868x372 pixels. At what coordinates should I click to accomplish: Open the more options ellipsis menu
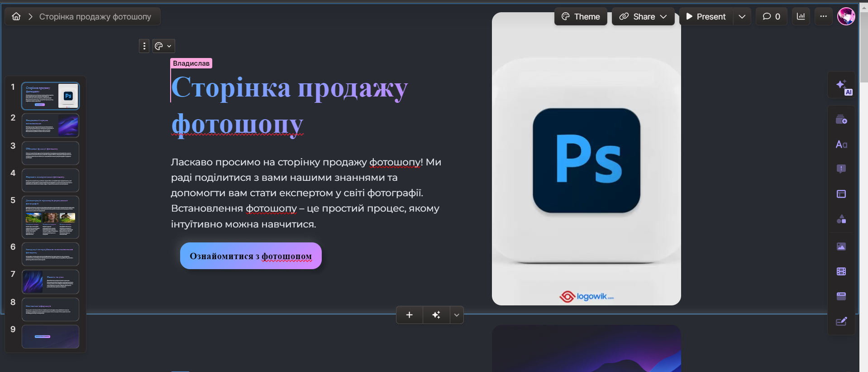(824, 16)
